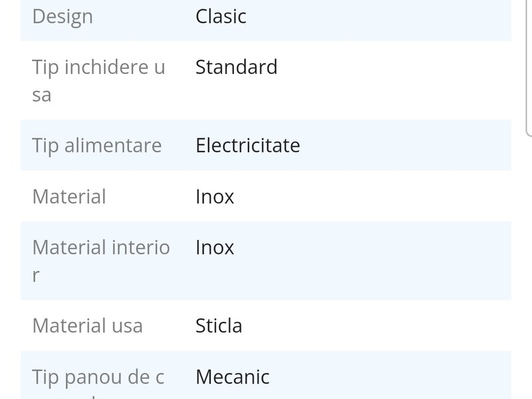This screenshot has height=399, width=532.
Task: Select the Clasic design value
Action: pos(221,17)
